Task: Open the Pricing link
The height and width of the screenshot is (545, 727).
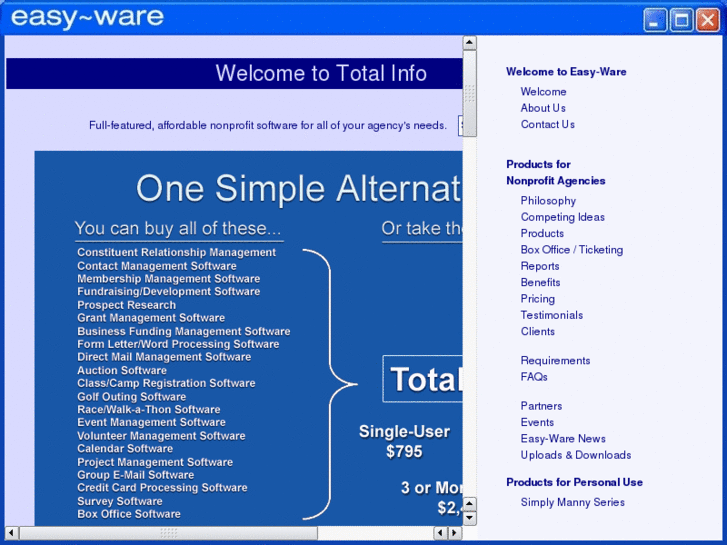Action: [537, 299]
